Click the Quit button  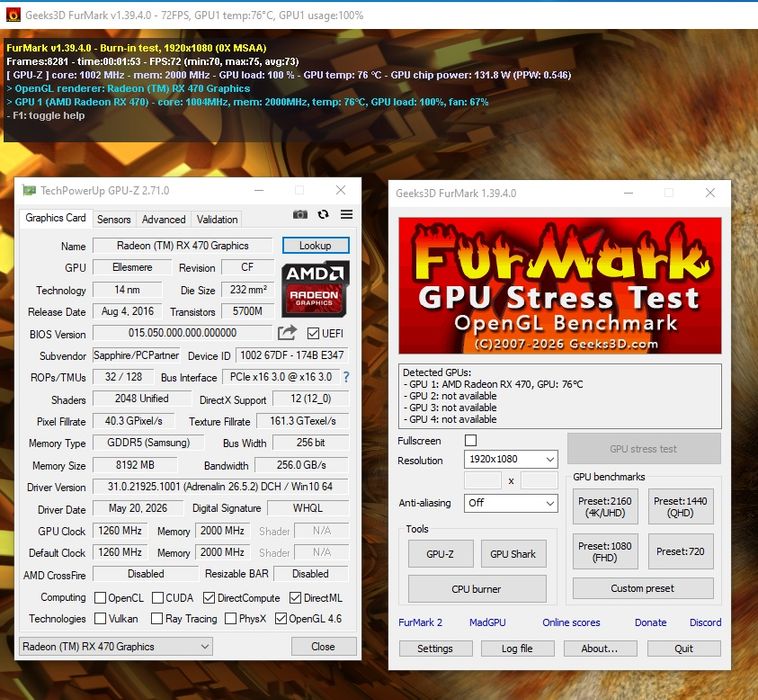click(684, 648)
